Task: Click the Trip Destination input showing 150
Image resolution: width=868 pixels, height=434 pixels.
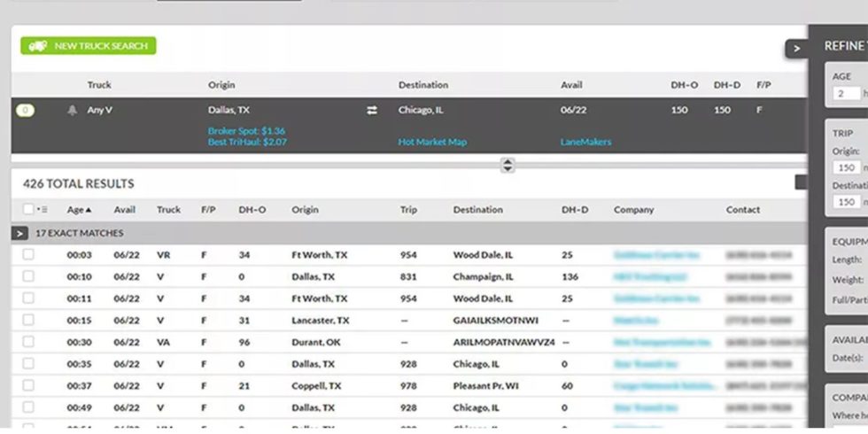Action: point(847,202)
